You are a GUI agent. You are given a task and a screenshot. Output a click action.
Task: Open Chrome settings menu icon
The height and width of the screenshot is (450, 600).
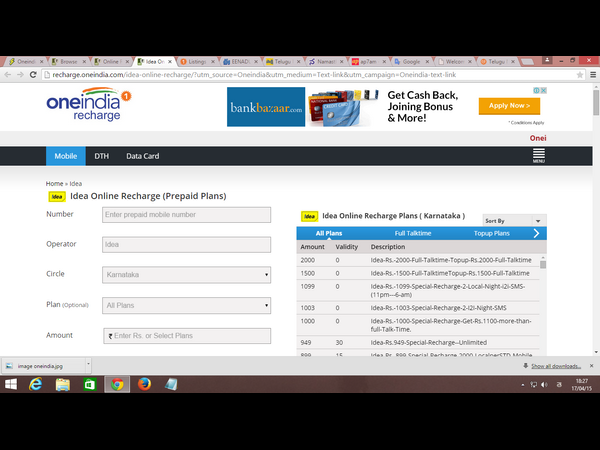pyautogui.click(x=593, y=75)
